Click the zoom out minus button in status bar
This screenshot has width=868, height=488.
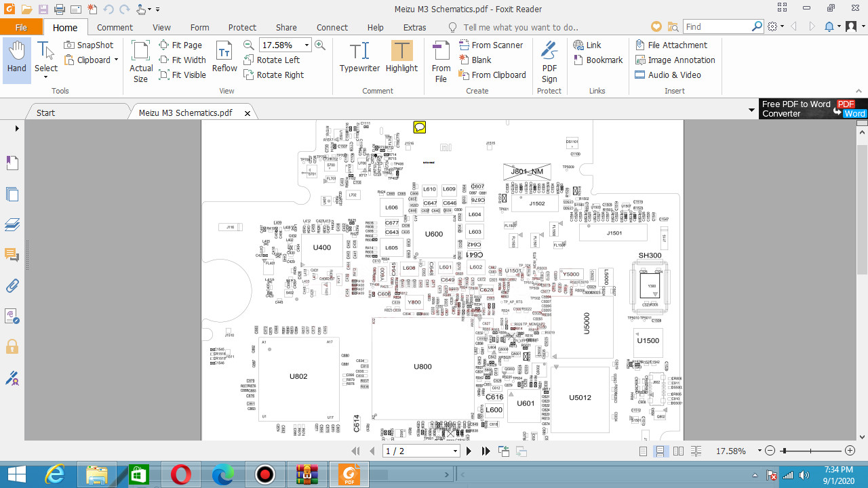tap(770, 451)
